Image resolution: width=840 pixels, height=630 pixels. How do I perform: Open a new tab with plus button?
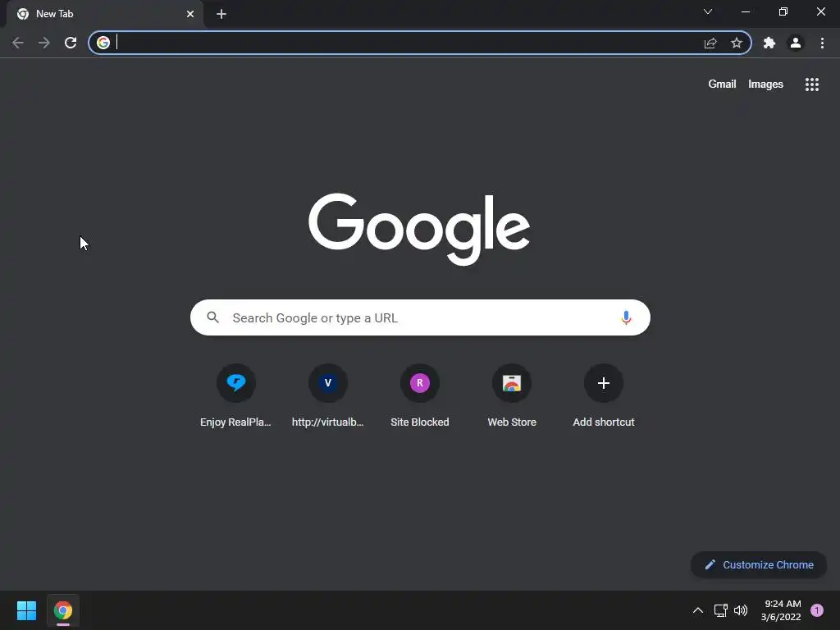(221, 14)
